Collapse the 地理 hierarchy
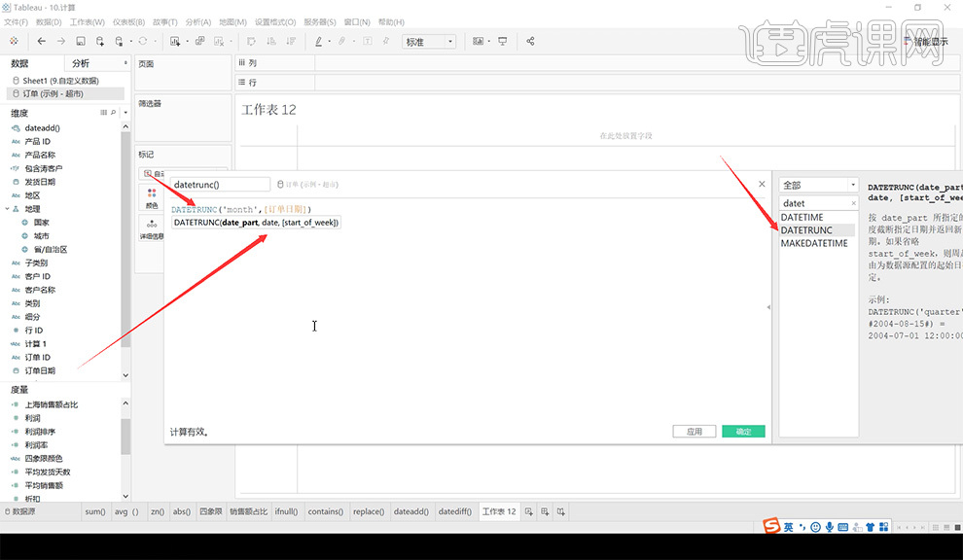This screenshot has height=560, width=963. [8, 209]
